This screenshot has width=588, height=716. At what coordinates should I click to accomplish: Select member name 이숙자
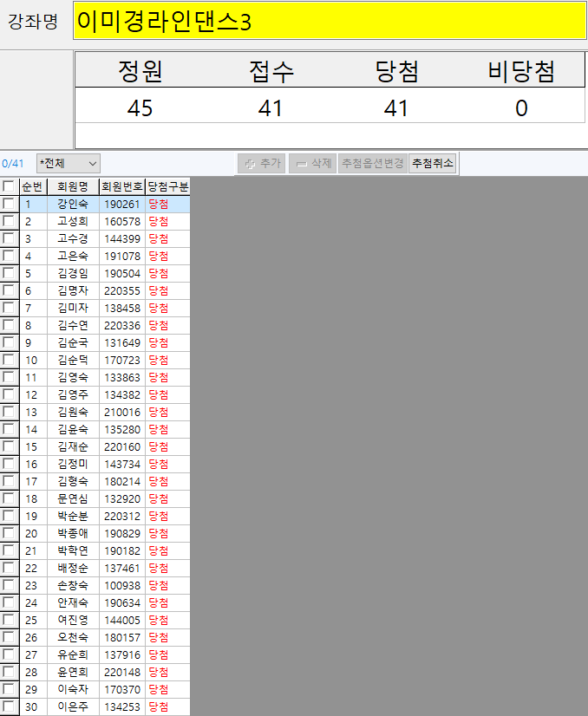tap(73, 690)
